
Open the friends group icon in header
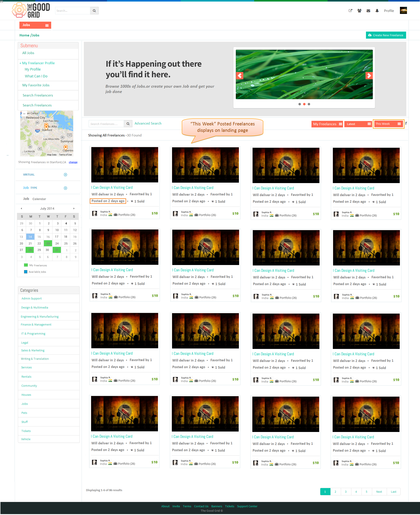(360, 11)
